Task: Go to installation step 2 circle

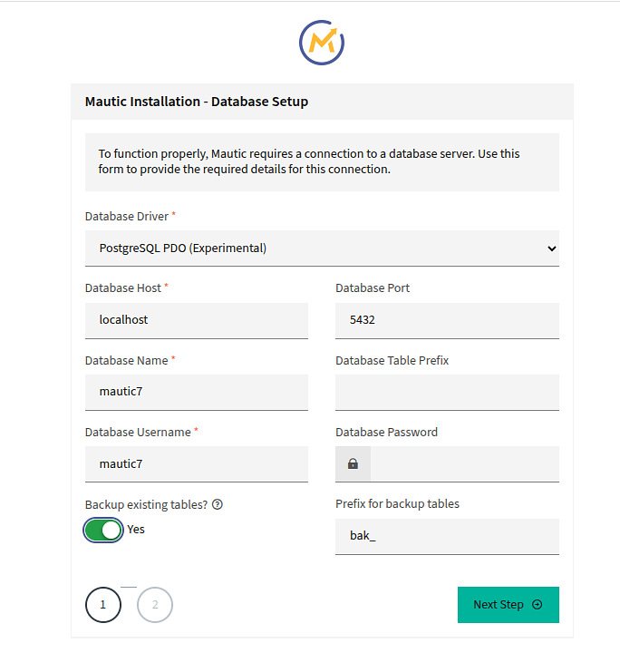Action: click(x=155, y=605)
